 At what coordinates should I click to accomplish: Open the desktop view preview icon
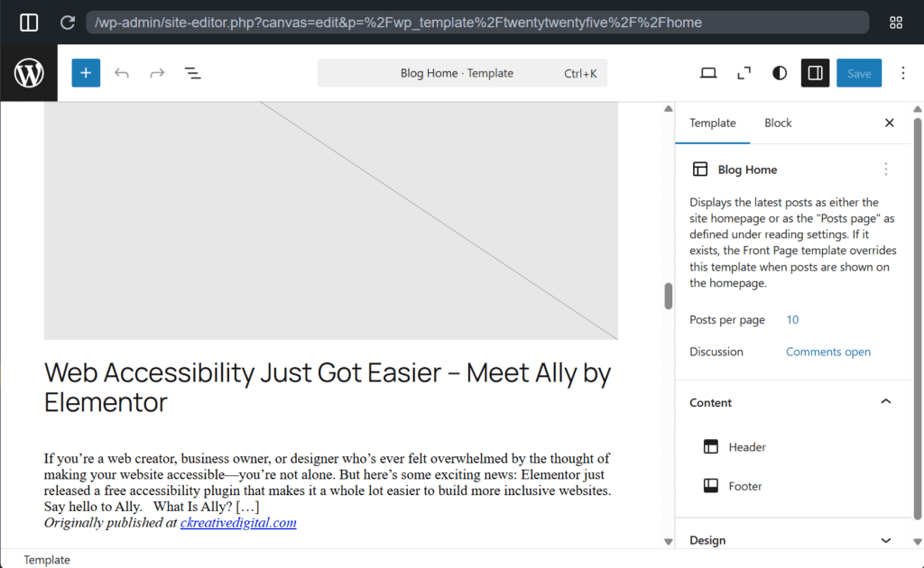click(708, 73)
